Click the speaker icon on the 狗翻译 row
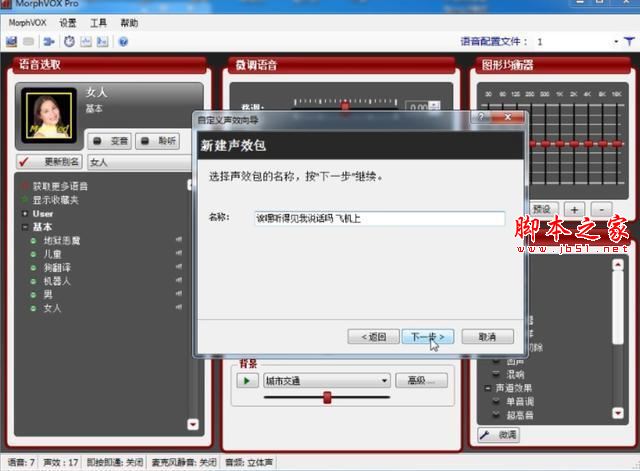 [x=179, y=267]
